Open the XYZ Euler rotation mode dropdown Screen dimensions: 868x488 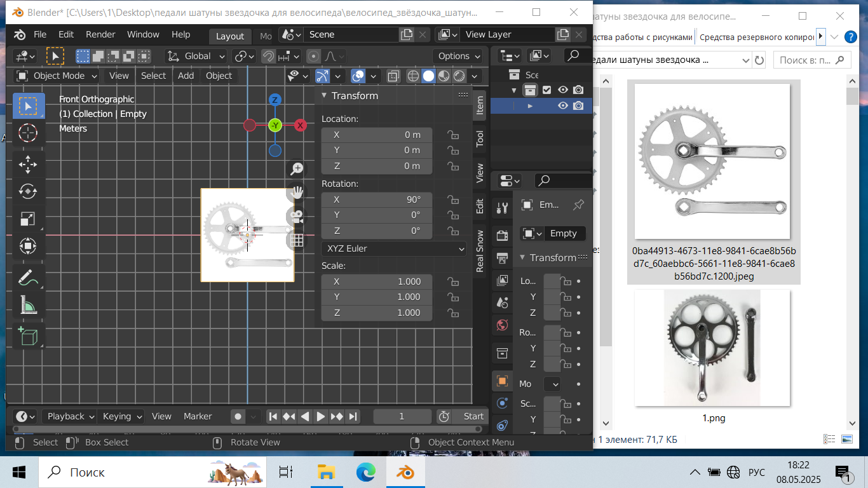click(x=394, y=248)
